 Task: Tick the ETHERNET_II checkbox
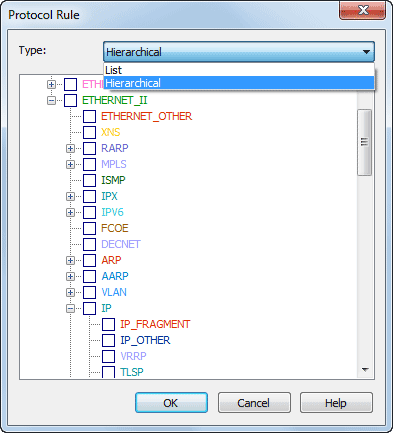pos(70,100)
